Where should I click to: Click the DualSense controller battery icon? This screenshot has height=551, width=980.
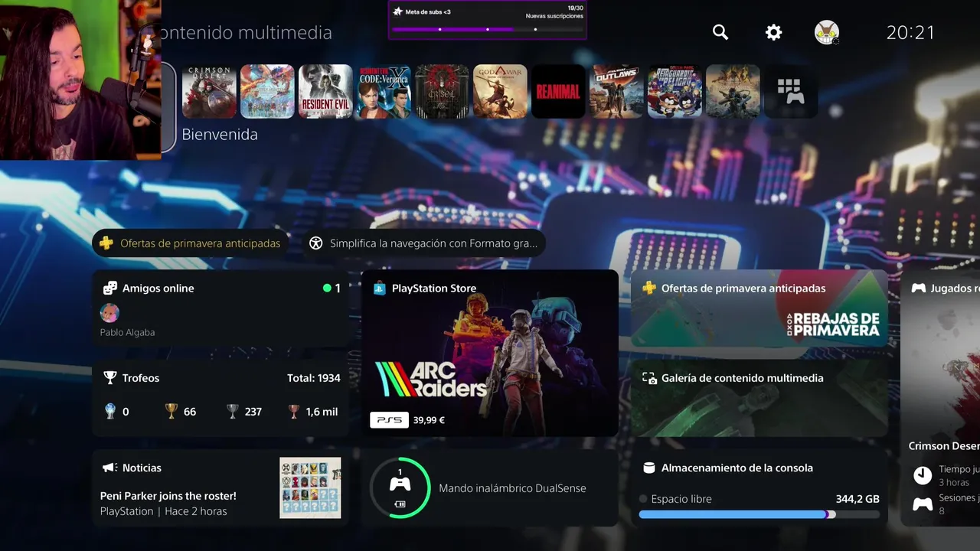click(x=400, y=504)
